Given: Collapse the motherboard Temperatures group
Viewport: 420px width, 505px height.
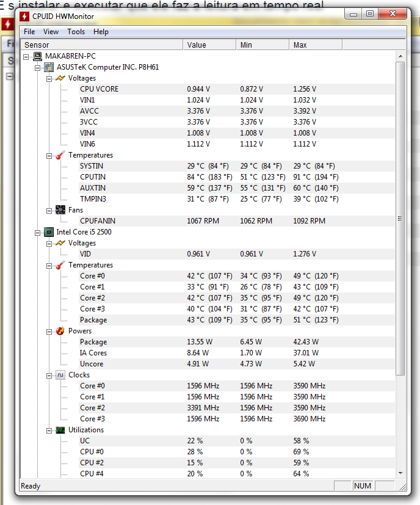Looking at the screenshot, I should point(49,156).
